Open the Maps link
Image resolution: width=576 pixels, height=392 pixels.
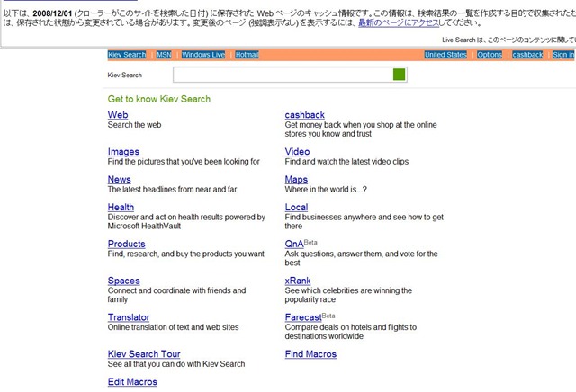point(296,180)
